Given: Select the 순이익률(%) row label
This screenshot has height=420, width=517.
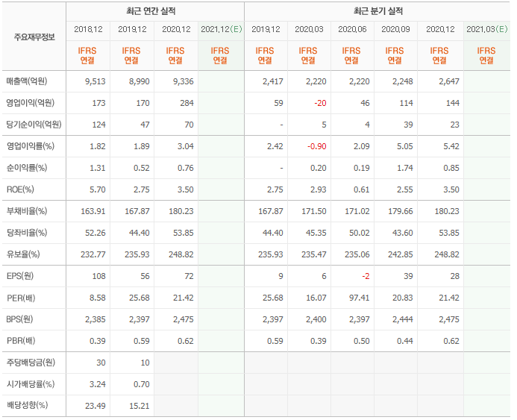Looking at the screenshot, I should (27, 168).
